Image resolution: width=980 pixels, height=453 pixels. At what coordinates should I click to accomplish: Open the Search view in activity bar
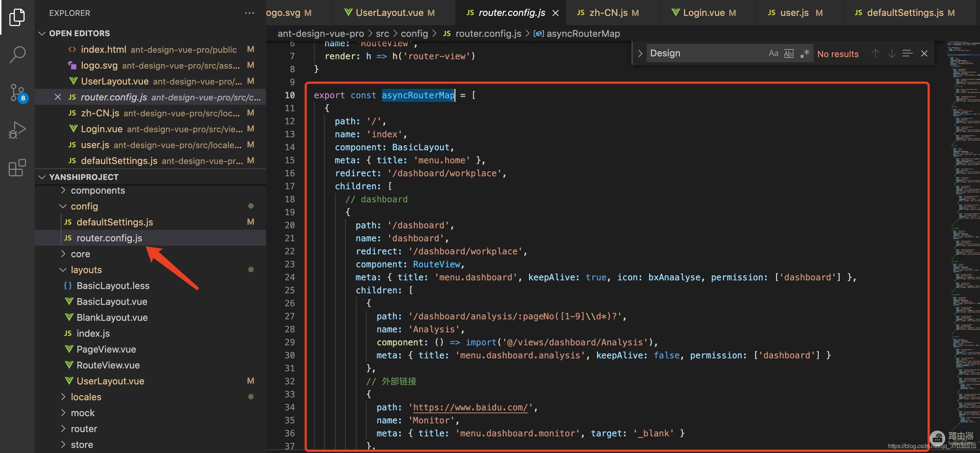click(x=17, y=54)
